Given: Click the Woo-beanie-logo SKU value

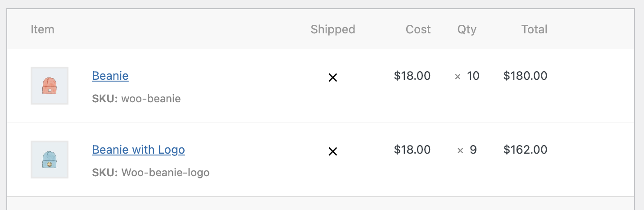Looking at the screenshot, I should pyautogui.click(x=165, y=173).
